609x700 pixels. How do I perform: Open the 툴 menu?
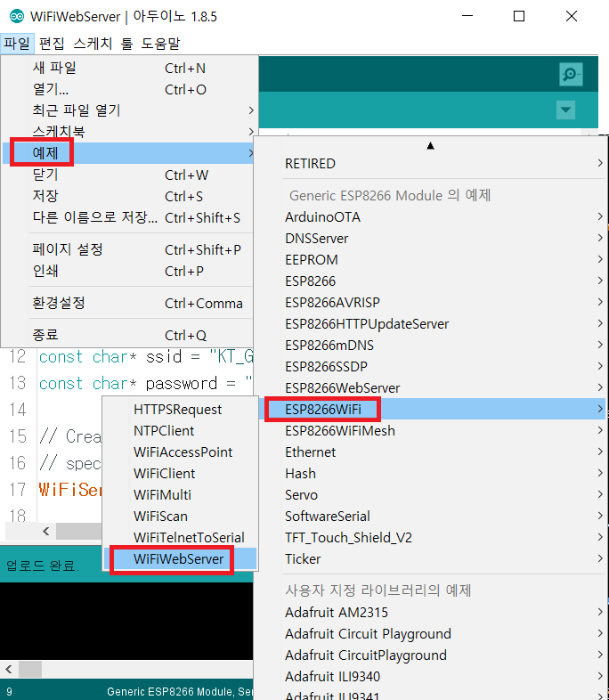(127, 44)
